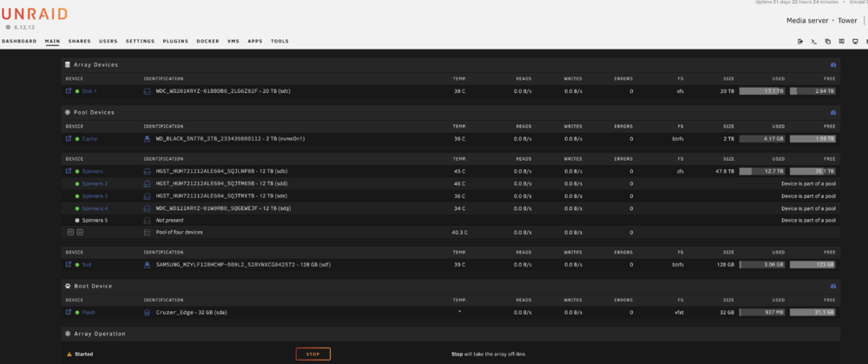This screenshot has width=868, height=364.
Task: Click the grey status square for Spinners 5
Action: pyautogui.click(x=77, y=221)
